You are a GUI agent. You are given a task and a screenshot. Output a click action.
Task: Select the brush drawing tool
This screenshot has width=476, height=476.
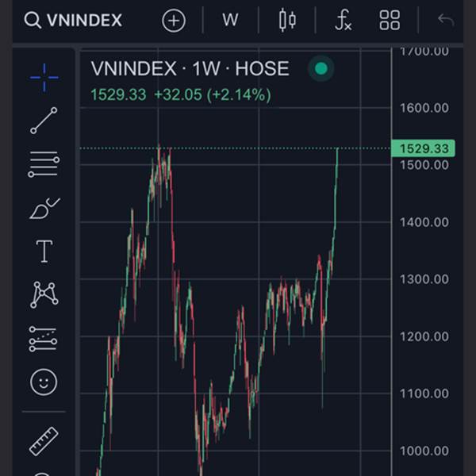[x=45, y=208]
